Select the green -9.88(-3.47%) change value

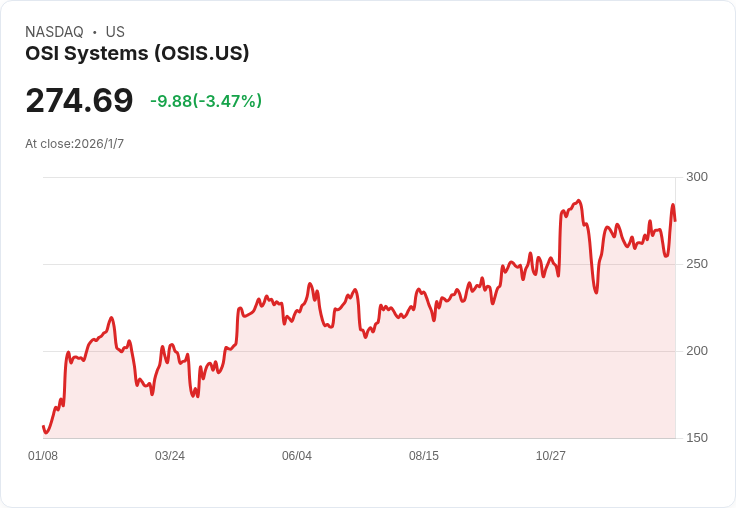pyautogui.click(x=206, y=101)
